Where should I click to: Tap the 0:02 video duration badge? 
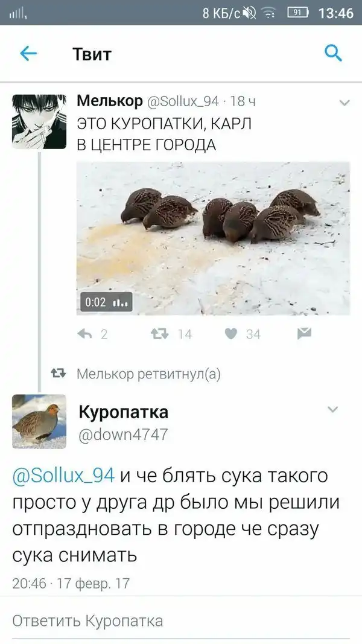(106, 302)
